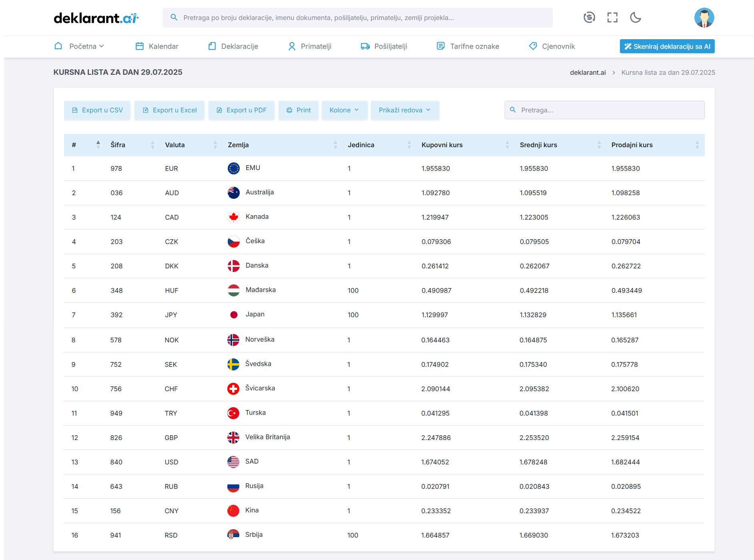This screenshot has width=754, height=560.
Task: Open the user profile avatar
Action: 704,18
